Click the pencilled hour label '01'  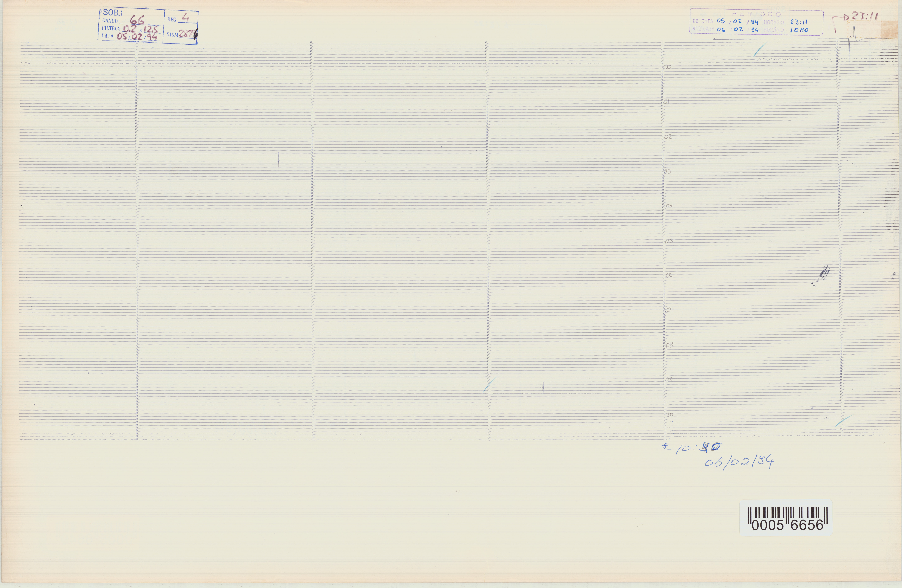[x=666, y=102]
